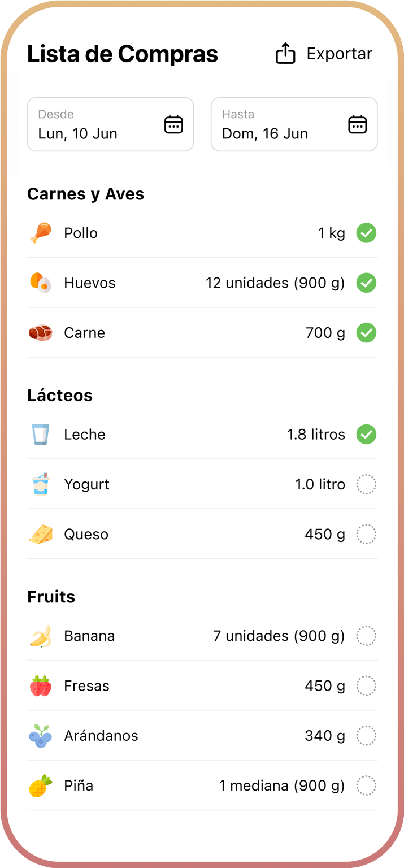Click the share icon next to Exportar
404x868 pixels.
[x=285, y=53]
